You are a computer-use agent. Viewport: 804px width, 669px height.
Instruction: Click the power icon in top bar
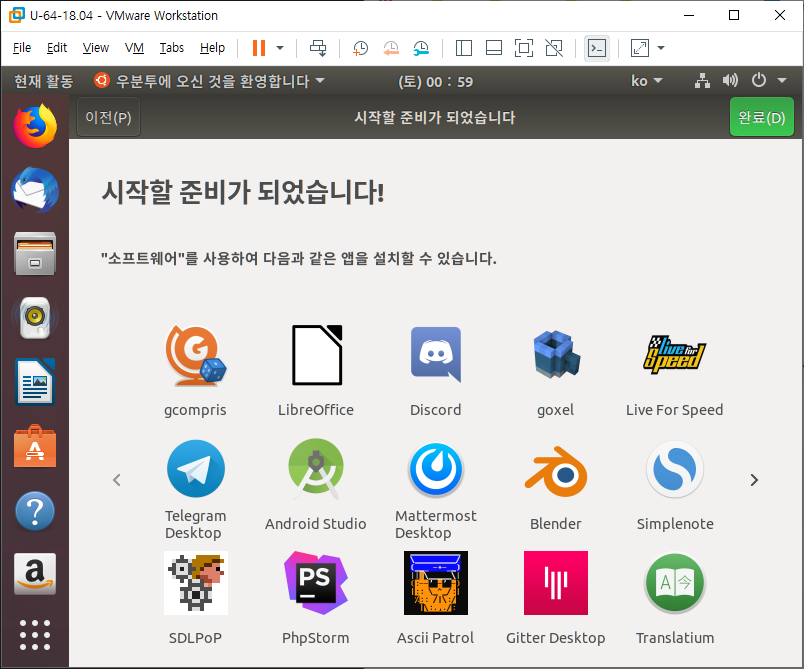tap(759, 80)
